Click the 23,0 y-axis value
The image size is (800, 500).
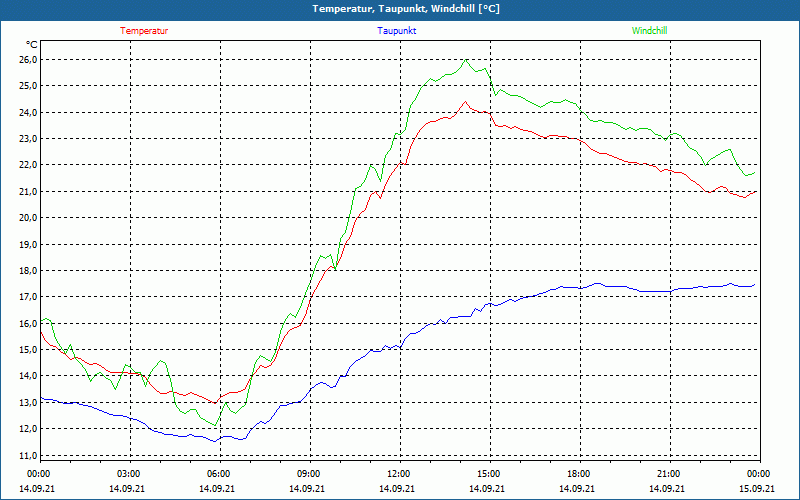(x=29, y=139)
